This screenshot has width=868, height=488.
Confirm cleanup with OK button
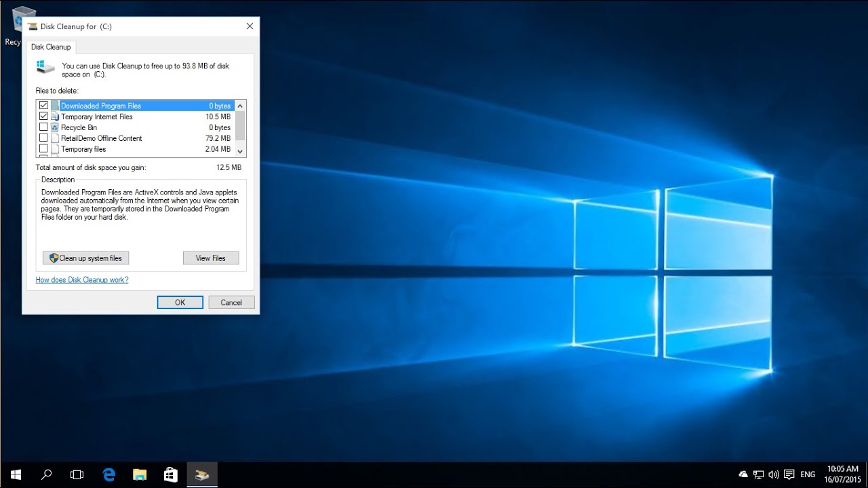pyautogui.click(x=180, y=302)
